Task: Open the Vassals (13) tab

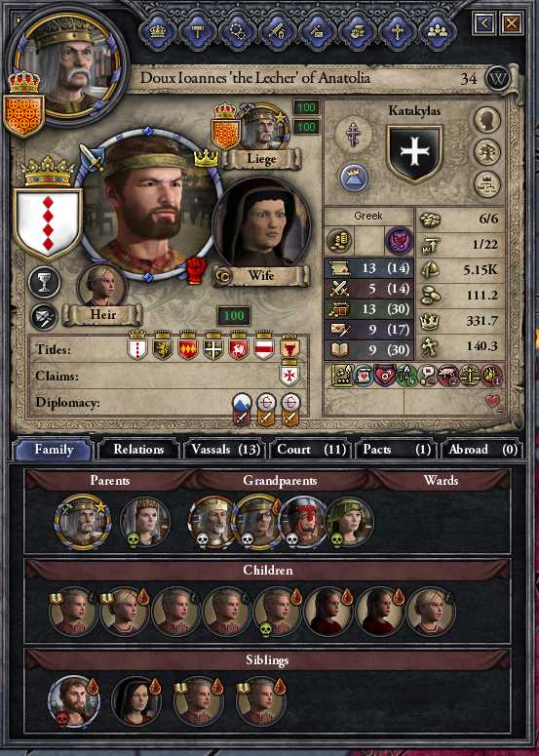Action: [225, 450]
